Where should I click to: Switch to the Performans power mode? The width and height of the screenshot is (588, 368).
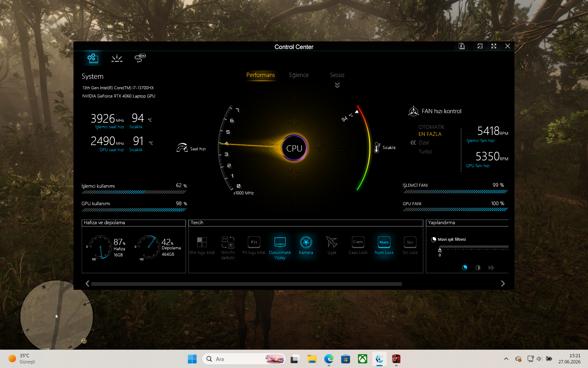[261, 75]
